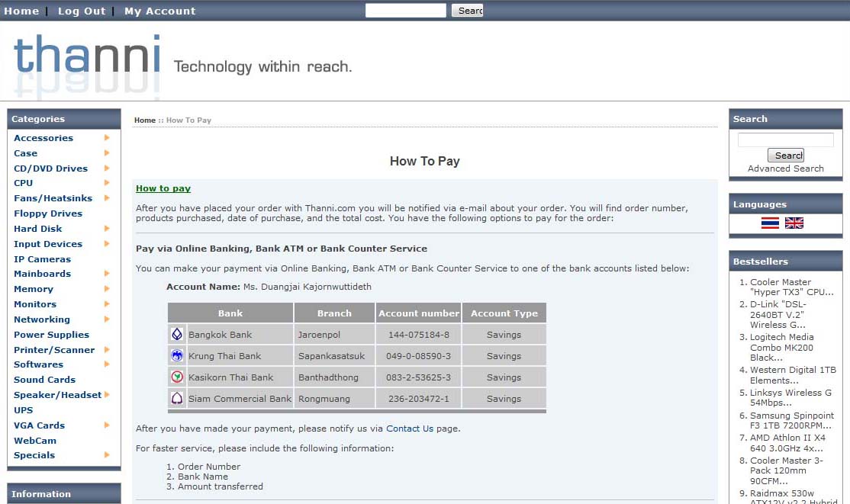Expand the Monitors category arrow
Screen dimensions: 850x504
pyautogui.click(x=107, y=303)
